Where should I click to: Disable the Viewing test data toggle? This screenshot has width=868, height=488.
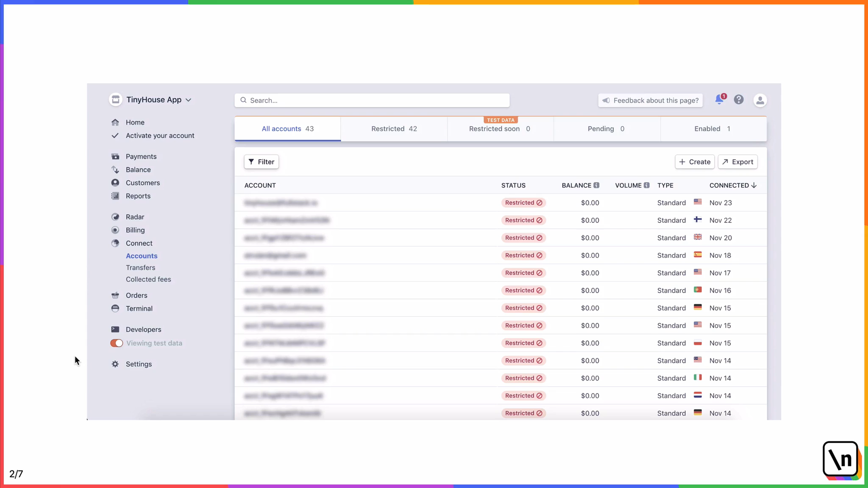coord(116,343)
